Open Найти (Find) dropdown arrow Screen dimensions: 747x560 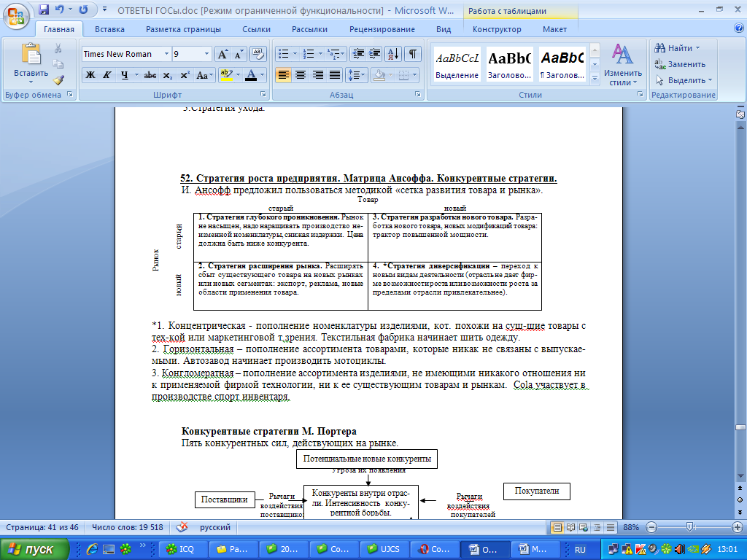click(698, 48)
